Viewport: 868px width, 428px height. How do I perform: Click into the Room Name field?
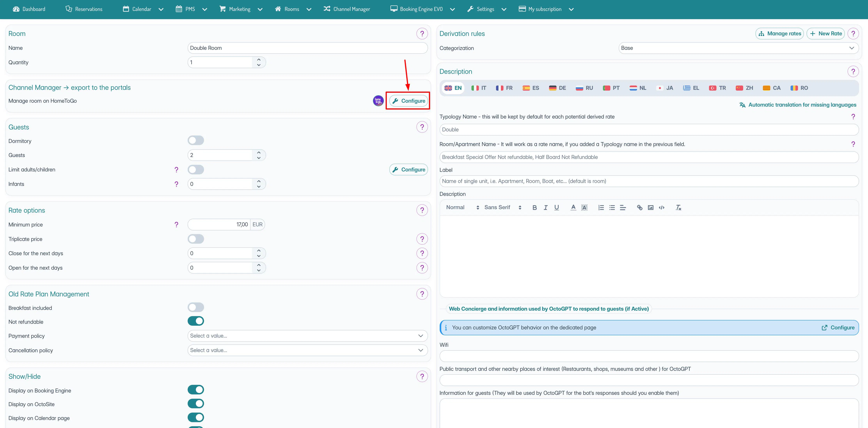point(307,48)
